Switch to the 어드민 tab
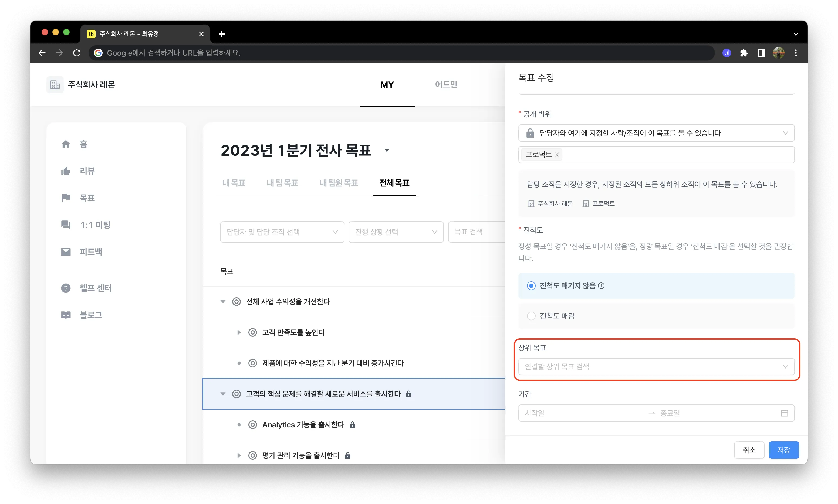Screen dimensions: 838x504 [x=446, y=84]
